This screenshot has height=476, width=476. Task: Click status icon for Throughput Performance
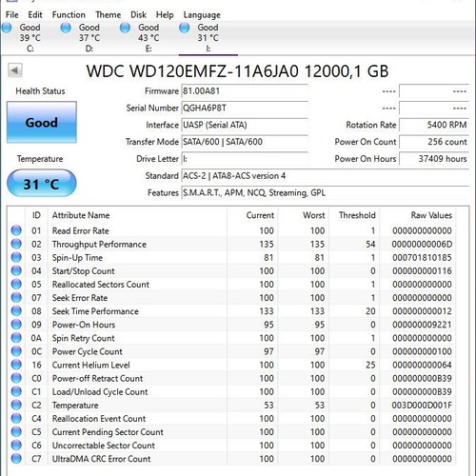[16, 244]
